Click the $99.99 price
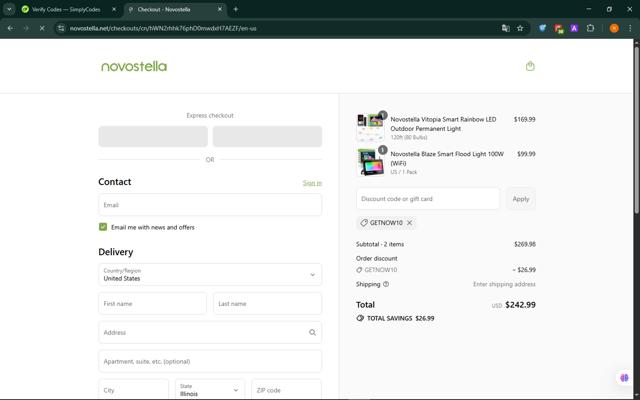 pyautogui.click(x=526, y=154)
